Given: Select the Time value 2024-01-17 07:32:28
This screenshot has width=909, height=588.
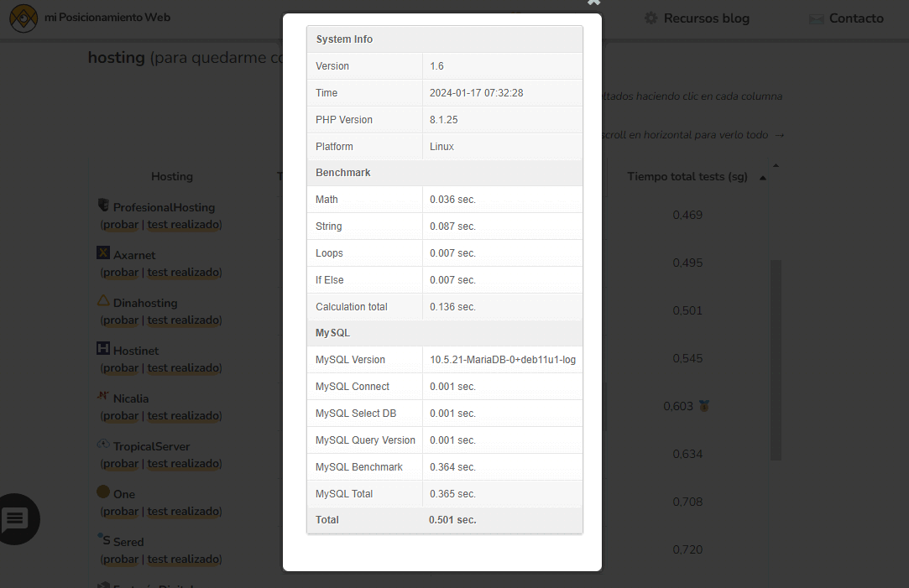Looking at the screenshot, I should (x=477, y=93).
